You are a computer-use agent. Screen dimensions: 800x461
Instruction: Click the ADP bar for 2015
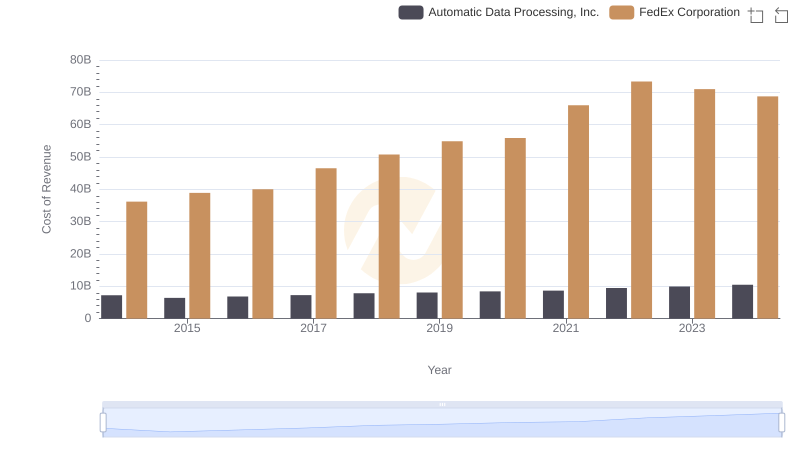pos(175,308)
